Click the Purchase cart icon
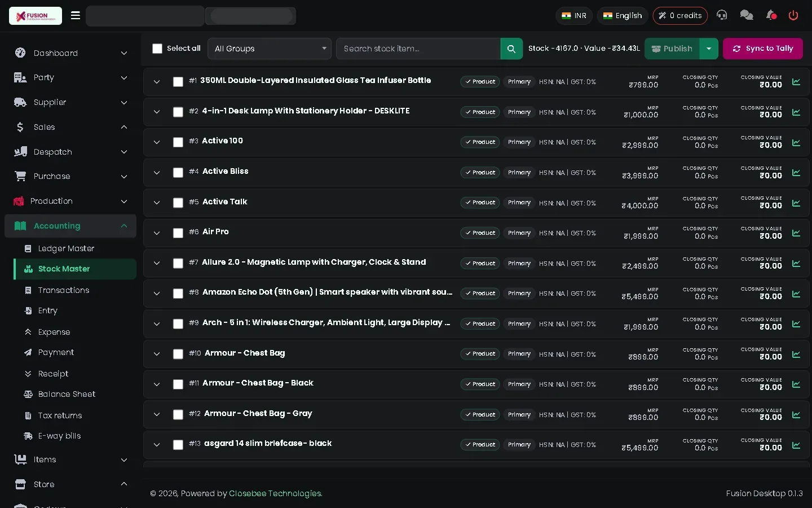This screenshot has width=812, height=508. [x=20, y=176]
